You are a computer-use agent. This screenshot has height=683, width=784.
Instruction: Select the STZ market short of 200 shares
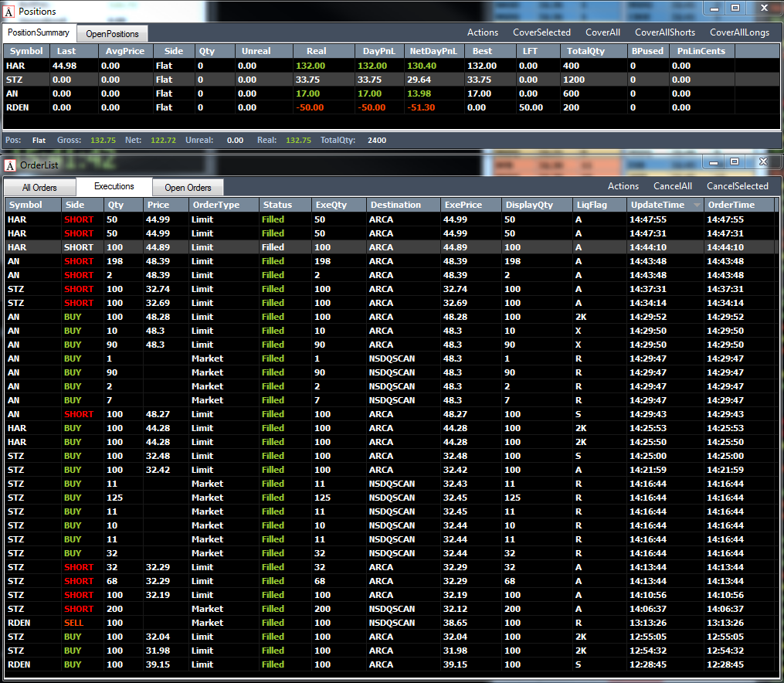click(x=392, y=609)
